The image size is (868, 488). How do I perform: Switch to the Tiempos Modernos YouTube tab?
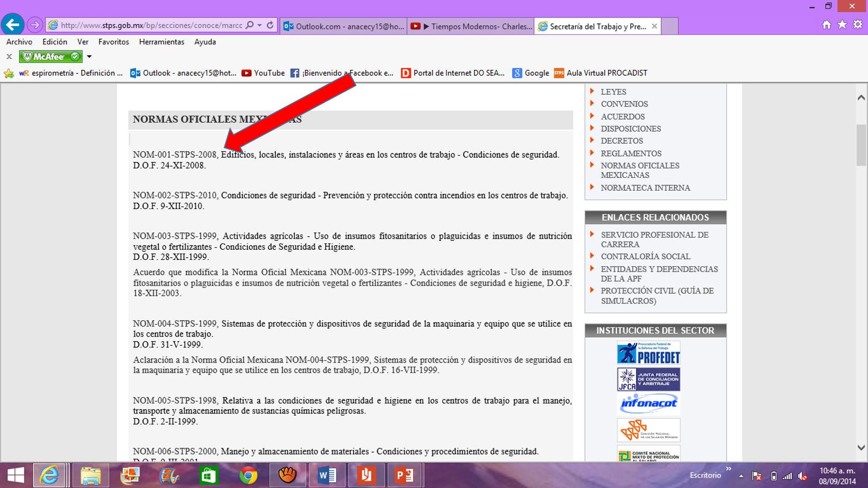[471, 26]
